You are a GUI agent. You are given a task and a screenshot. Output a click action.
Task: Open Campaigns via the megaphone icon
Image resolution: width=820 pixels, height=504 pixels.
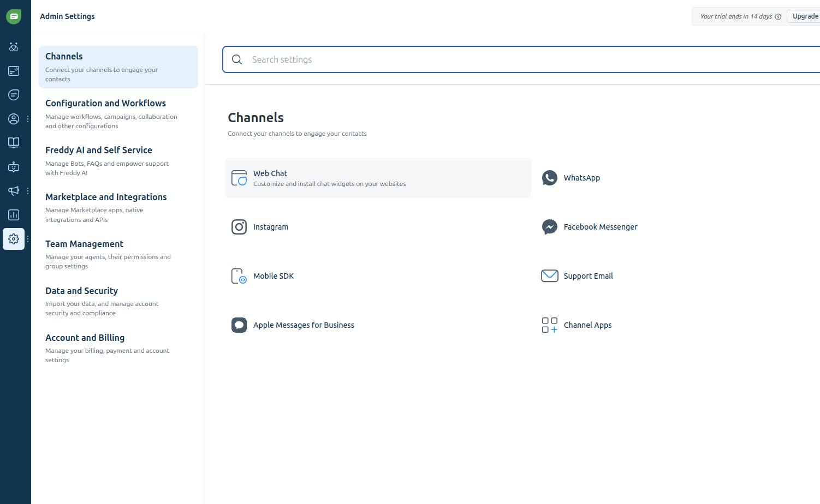(x=14, y=190)
